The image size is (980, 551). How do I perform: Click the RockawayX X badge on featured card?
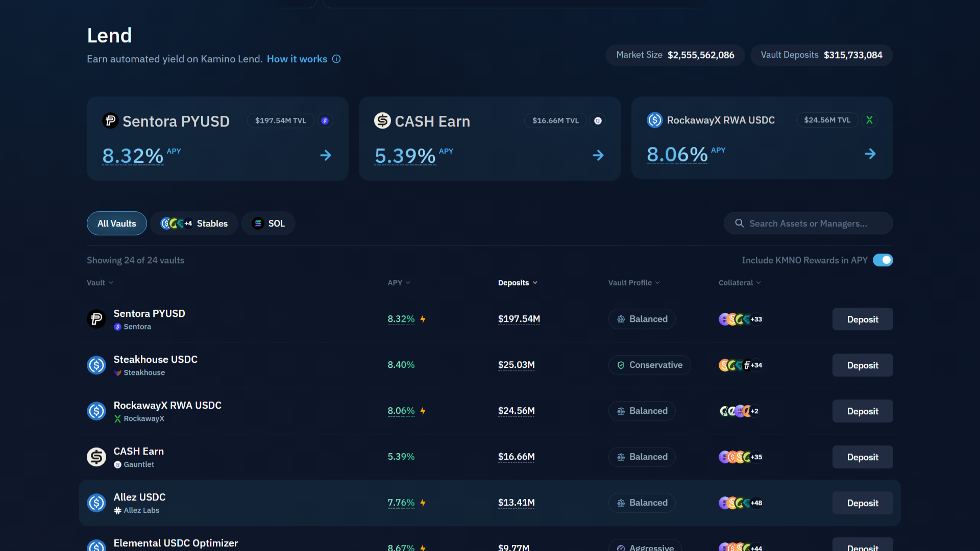(870, 119)
